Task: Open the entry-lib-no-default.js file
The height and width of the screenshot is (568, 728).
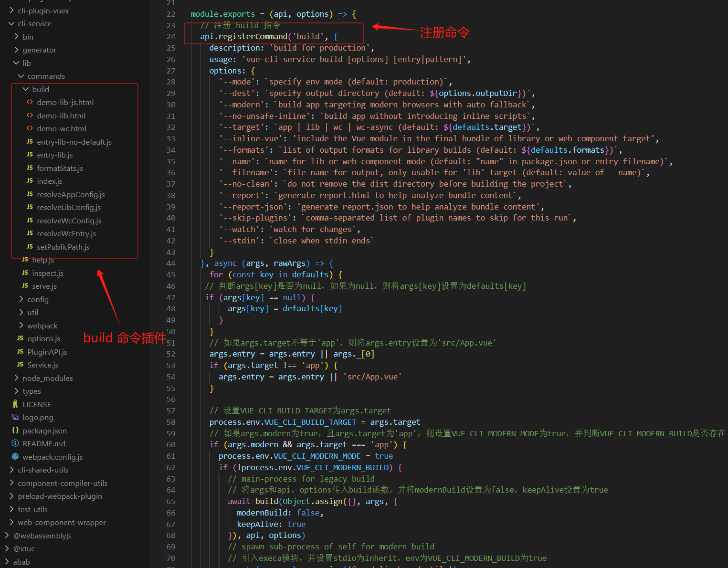Action: pos(74,142)
